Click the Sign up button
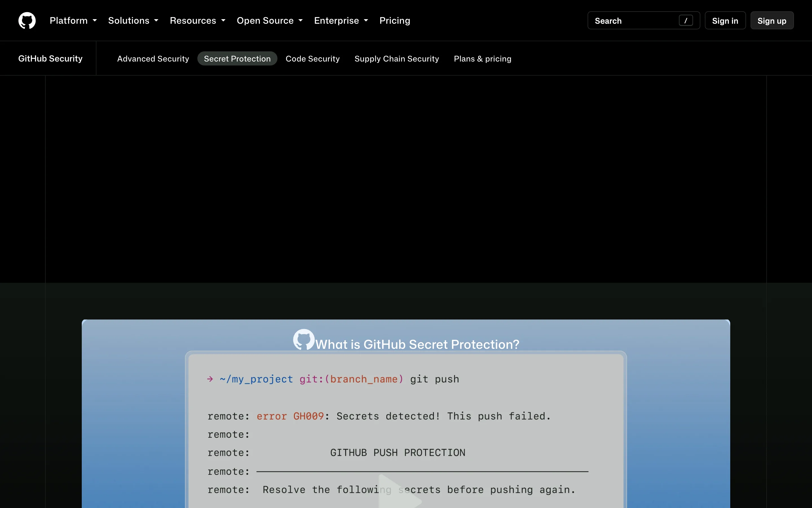812x508 pixels. (x=772, y=21)
